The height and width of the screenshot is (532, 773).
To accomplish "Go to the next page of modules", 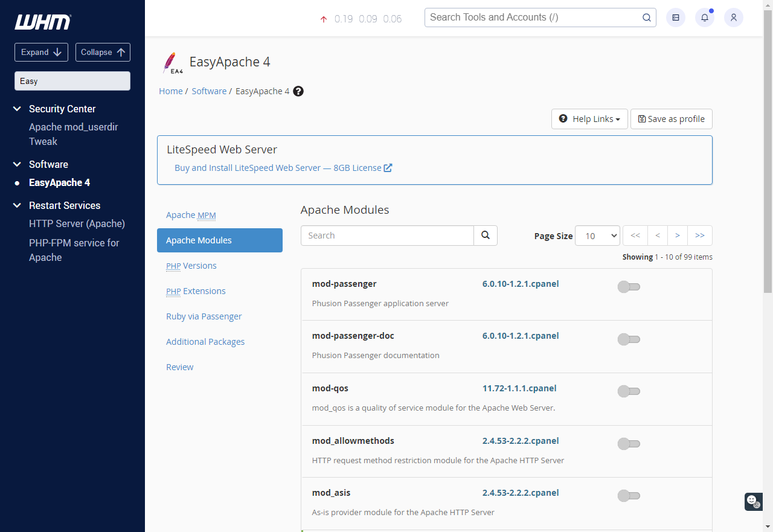I will [x=678, y=236].
